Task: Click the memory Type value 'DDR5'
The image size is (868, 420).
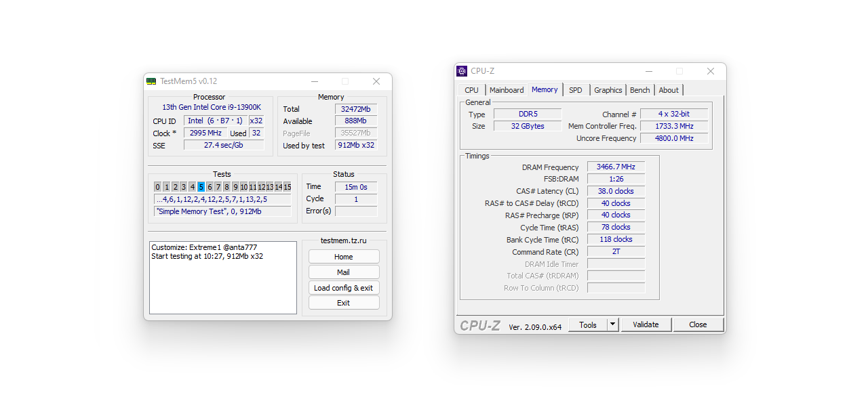Action: (x=528, y=114)
